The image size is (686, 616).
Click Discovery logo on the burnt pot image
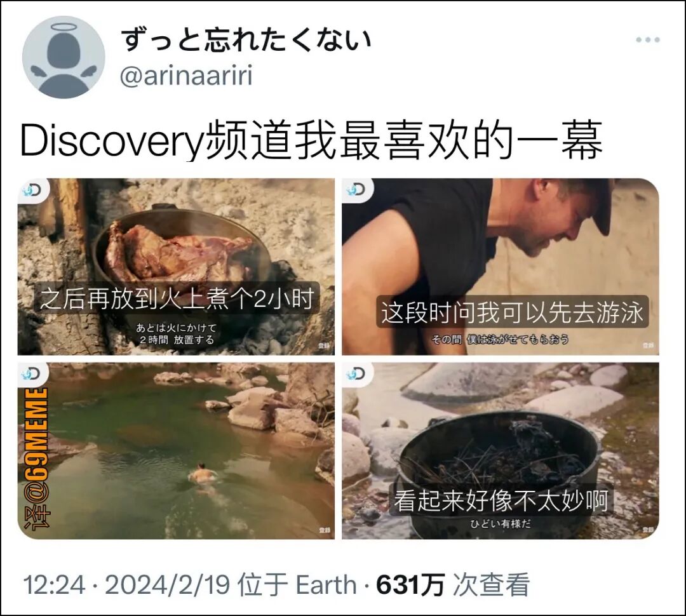357,374
